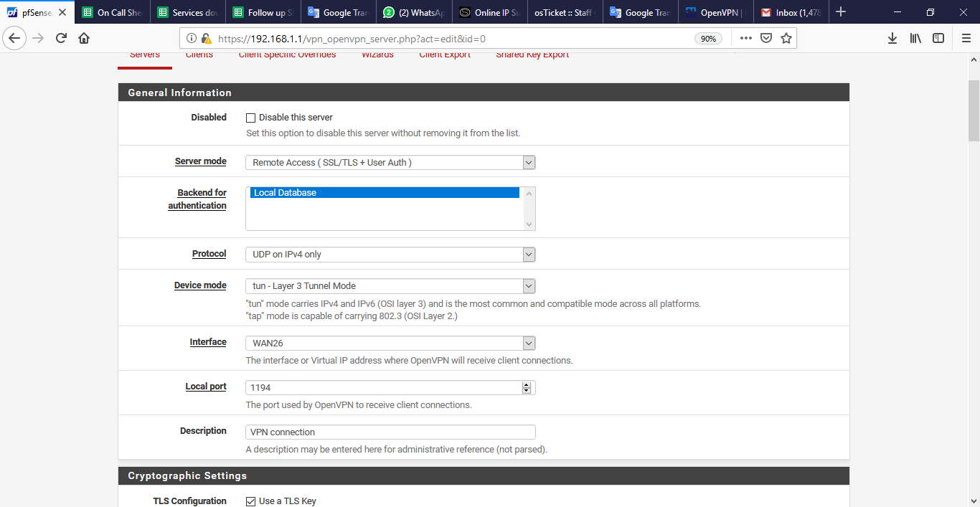Open page actions three-dot menu
Image resolution: width=980 pixels, height=507 pixels.
click(746, 38)
